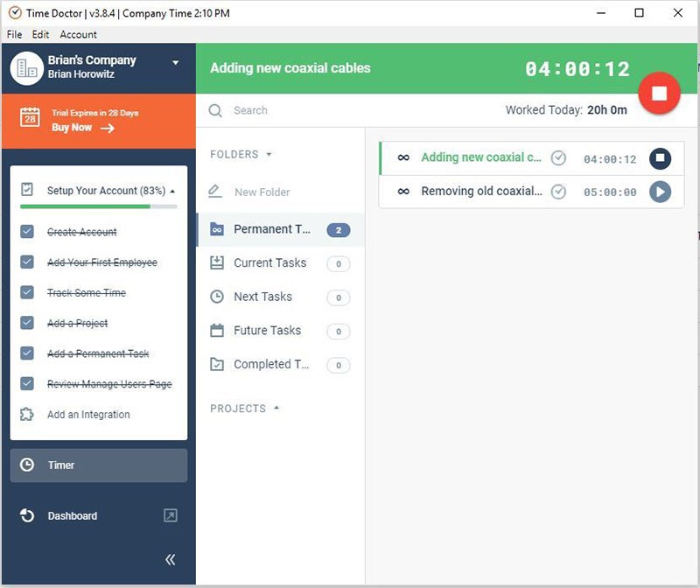Viewport: 700px width, 588px height.
Task: Toggle the Review Manage Users Page checkbox
Action: click(x=27, y=383)
